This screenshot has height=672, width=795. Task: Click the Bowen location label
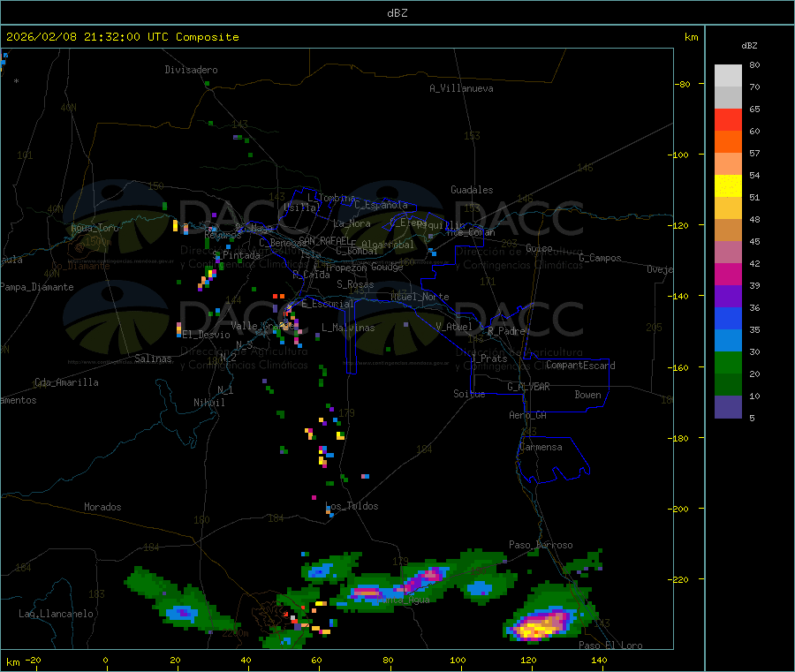(x=588, y=395)
